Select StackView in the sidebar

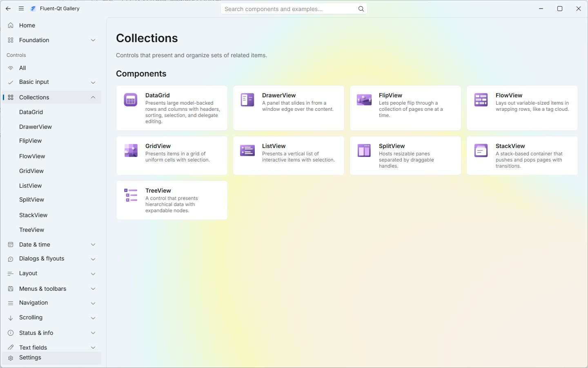[51, 215]
